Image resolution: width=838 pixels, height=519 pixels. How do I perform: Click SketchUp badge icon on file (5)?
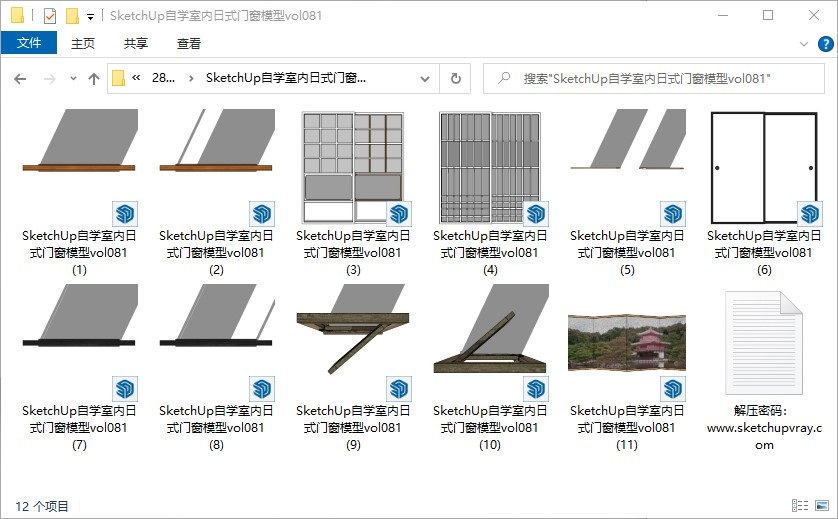[x=673, y=214]
